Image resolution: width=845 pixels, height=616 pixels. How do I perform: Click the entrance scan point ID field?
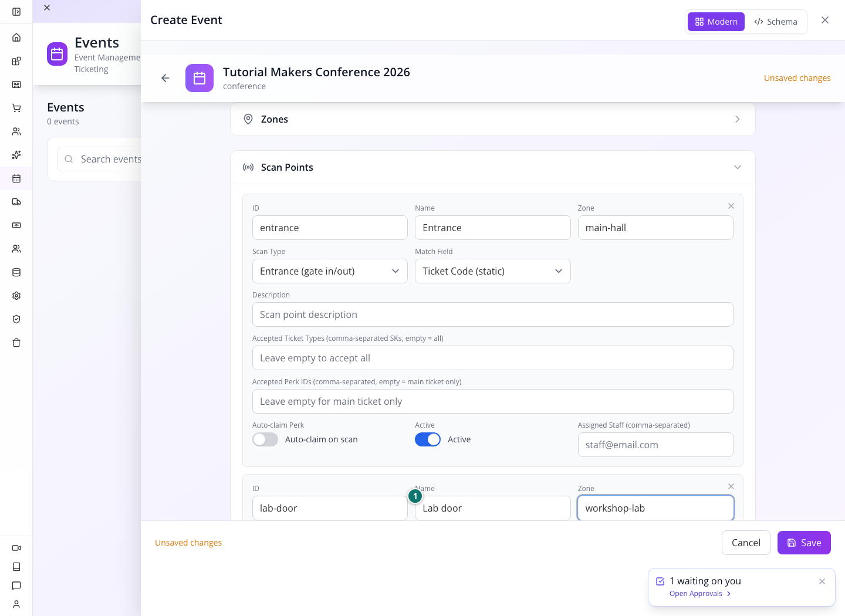pyautogui.click(x=330, y=228)
